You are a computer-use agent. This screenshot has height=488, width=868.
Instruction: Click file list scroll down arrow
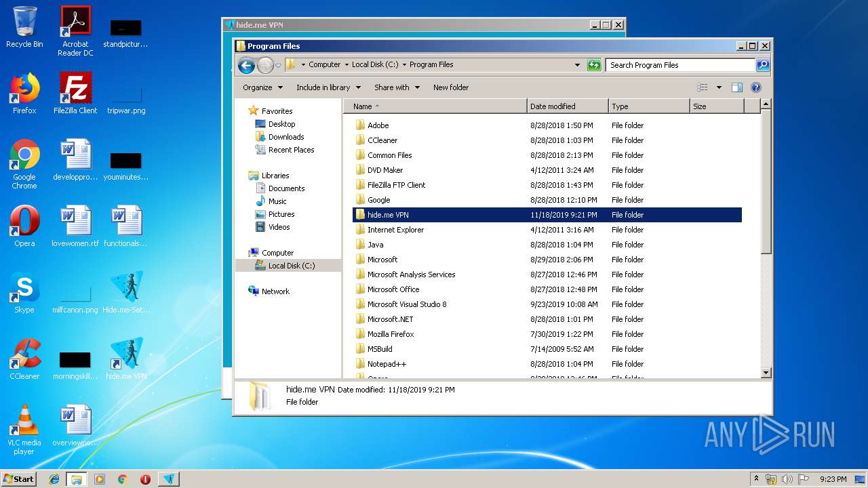[x=766, y=373]
